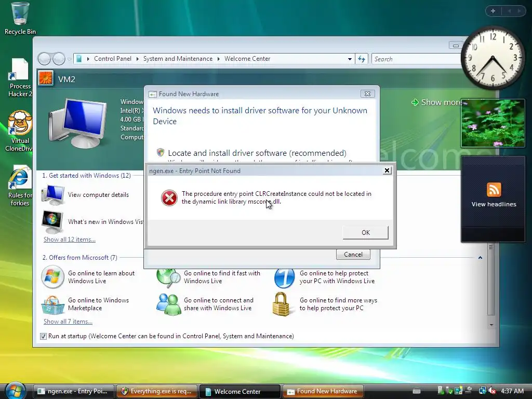532x399 pixels.
Task: Click the red error icon in the ngen.exe dialog
Action: [169, 198]
